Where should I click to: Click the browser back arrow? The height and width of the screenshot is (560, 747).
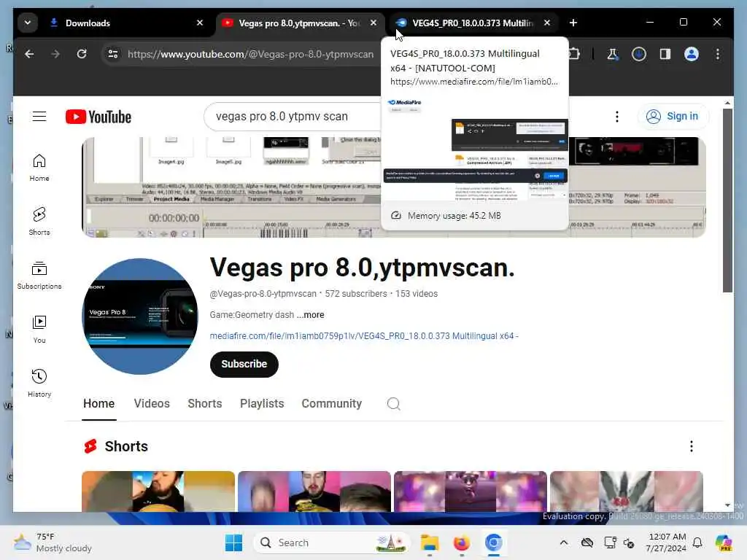[x=29, y=54]
